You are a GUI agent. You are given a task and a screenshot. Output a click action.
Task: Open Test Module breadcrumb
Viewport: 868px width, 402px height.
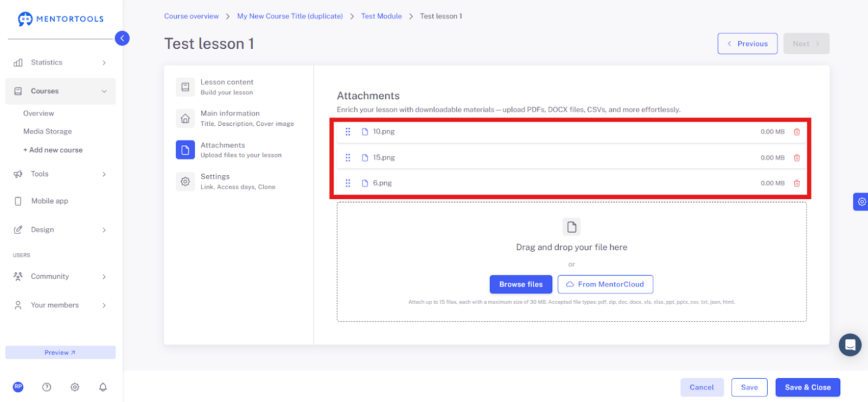[381, 16]
